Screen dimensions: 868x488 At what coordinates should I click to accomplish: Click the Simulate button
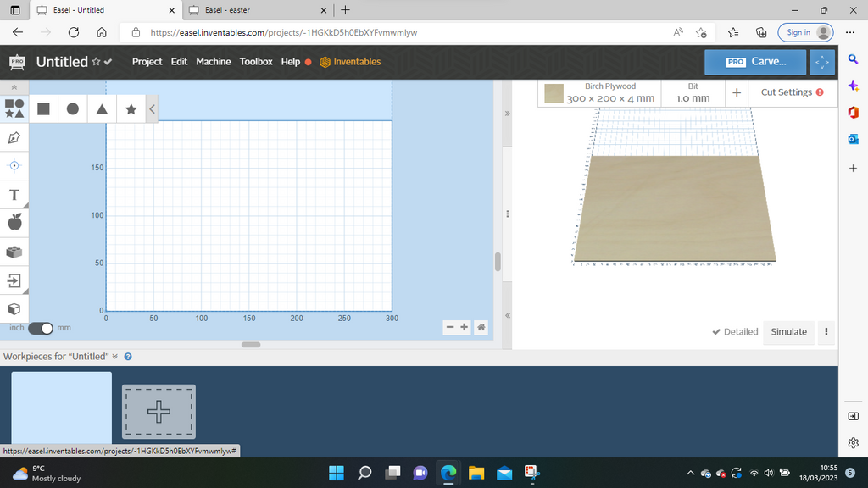(x=788, y=332)
